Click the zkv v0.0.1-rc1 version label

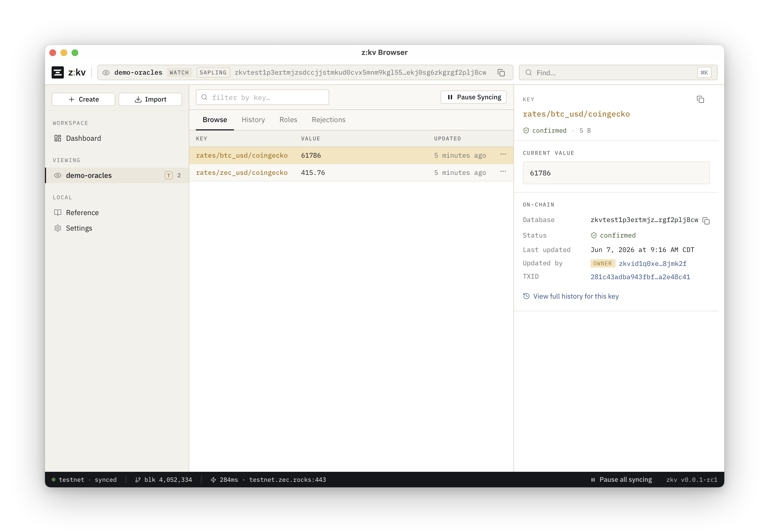[692, 480]
